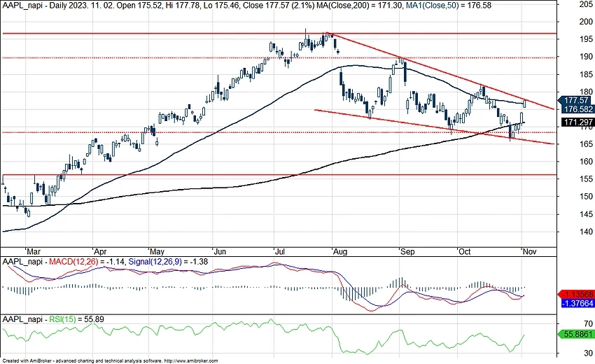Click the Nov month axis label

530,251
